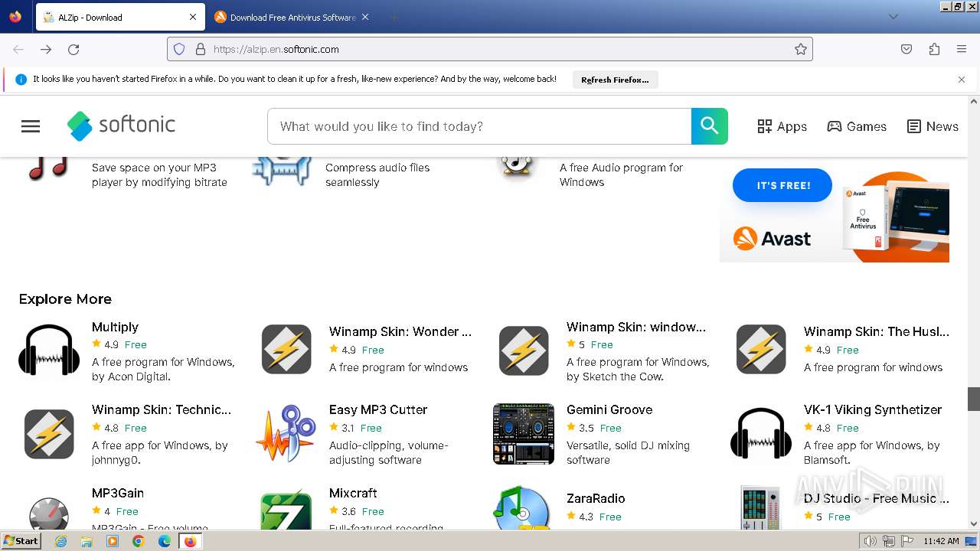
Task: Click the Avast logo in the ad
Action: click(x=772, y=239)
